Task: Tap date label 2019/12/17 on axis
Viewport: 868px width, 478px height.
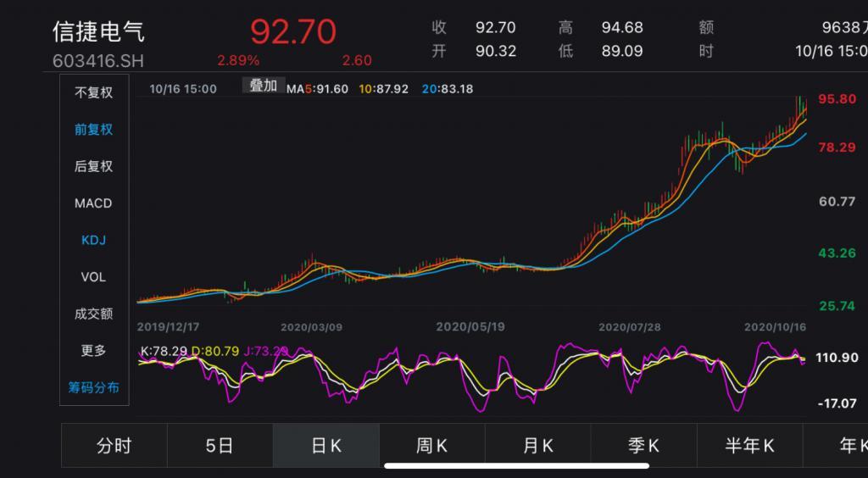Action: [168, 327]
